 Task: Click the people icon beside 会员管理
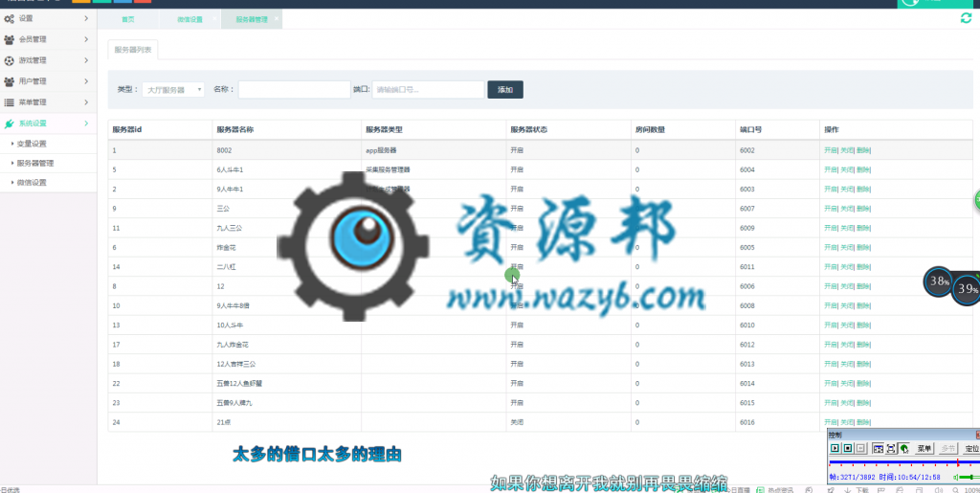pyautogui.click(x=9, y=39)
